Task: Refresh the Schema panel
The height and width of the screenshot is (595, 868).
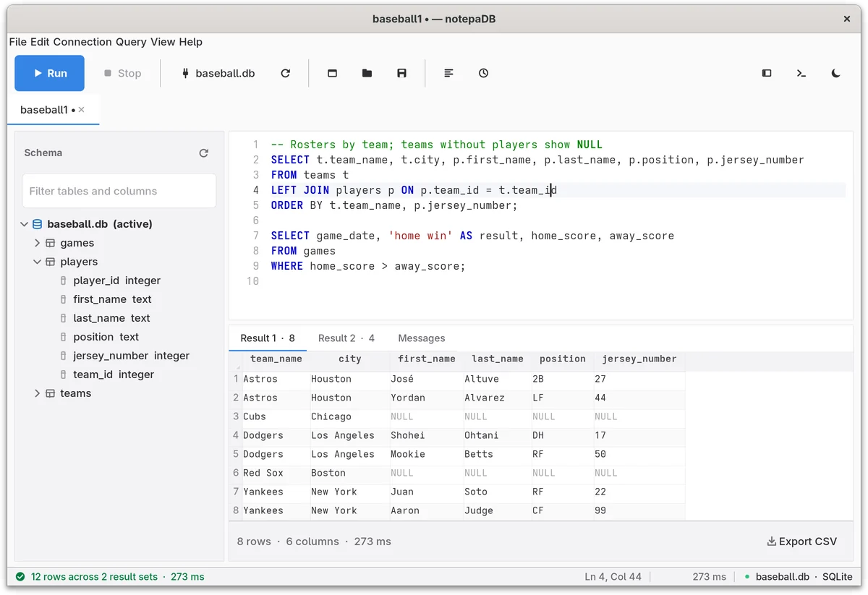Action: click(x=203, y=153)
